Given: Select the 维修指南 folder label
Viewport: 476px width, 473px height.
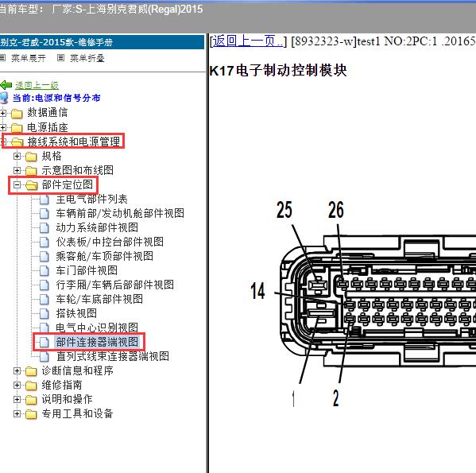Looking at the screenshot, I should coord(62,385).
